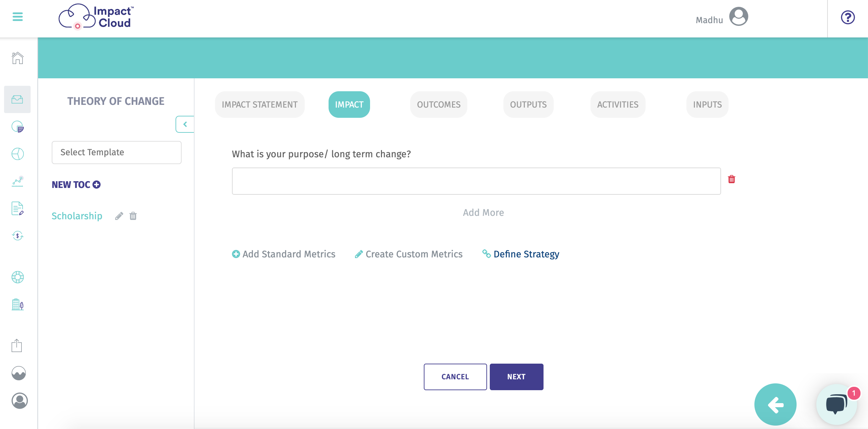This screenshot has width=868, height=429.
Task: Switch to the Impact Statement tab
Action: pos(260,105)
